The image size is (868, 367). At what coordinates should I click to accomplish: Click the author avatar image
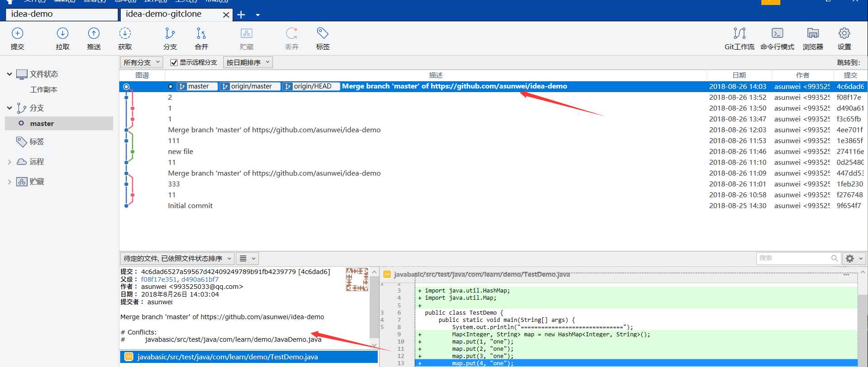click(357, 279)
